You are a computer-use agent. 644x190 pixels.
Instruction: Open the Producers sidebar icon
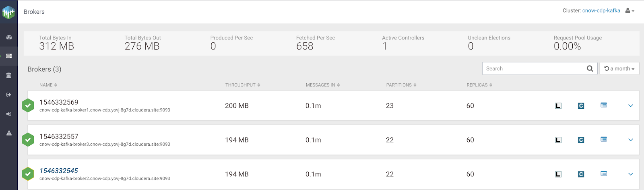(x=9, y=95)
